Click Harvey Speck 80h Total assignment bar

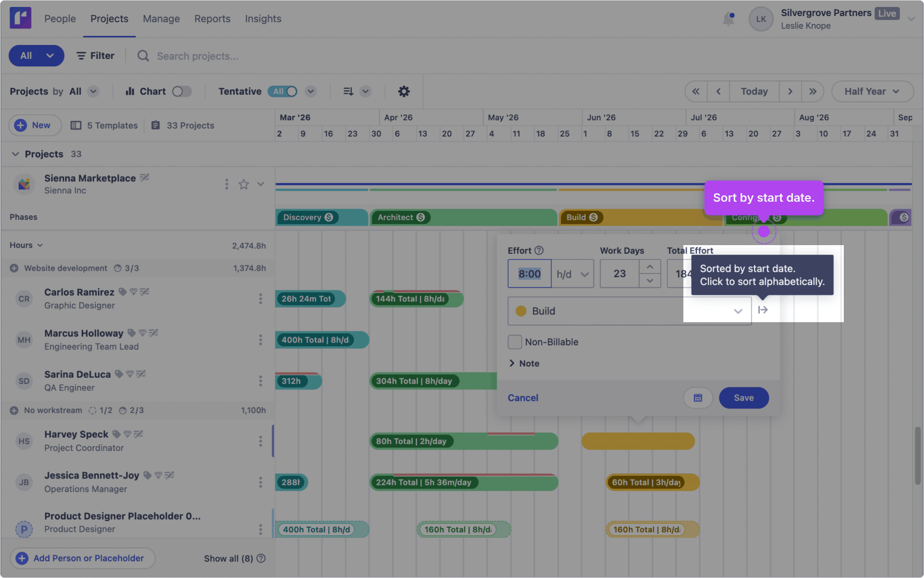coord(464,441)
